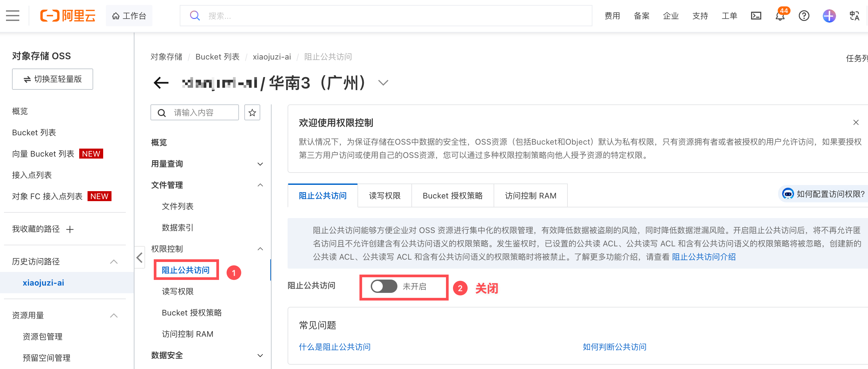Click the Bucket 列表 breadcrumb
Image resolution: width=868 pixels, height=369 pixels.
pyautogui.click(x=217, y=57)
